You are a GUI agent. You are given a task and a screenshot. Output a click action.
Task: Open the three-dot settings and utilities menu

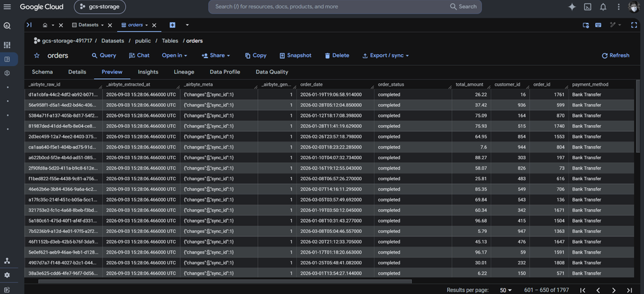pos(619,6)
